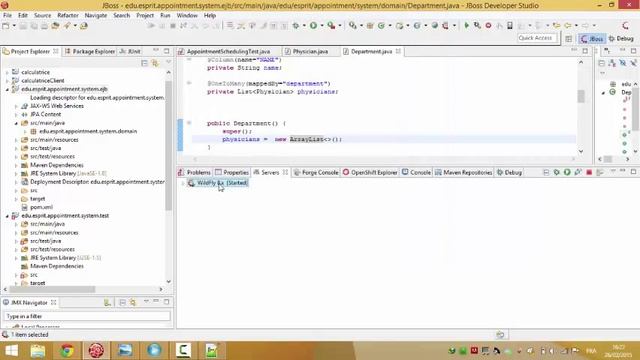Open the New wizard dropdown arrow
Screen dimensions: 640x360
tap(14, 26)
